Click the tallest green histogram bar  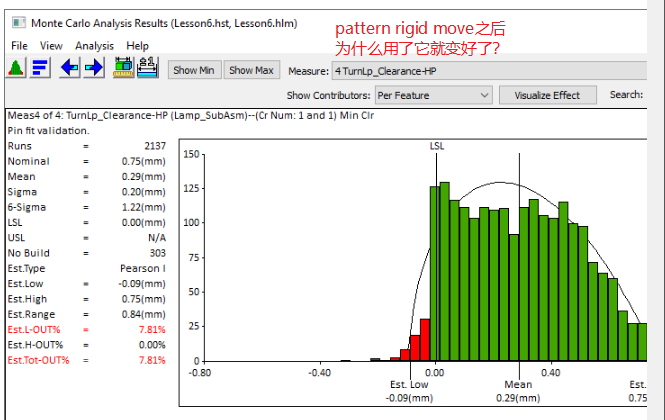coord(444,272)
